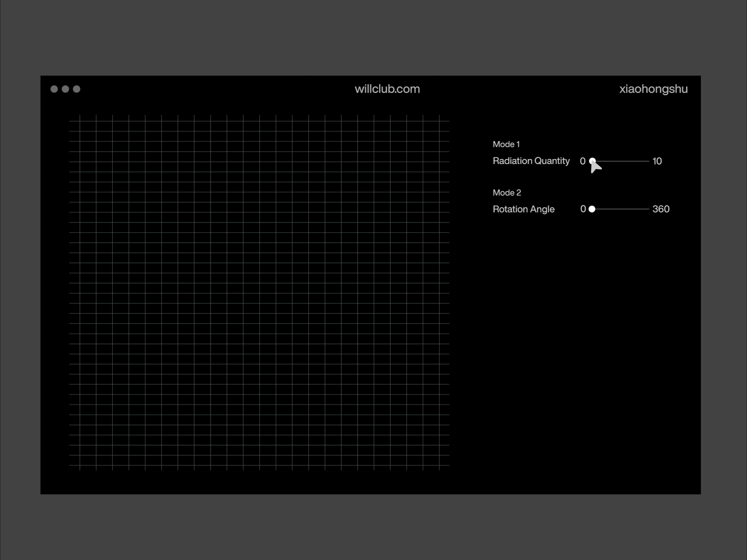Image resolution: width=747 pixels, height=560 pixels.
Task: Click the Rotation Angle label
Action: coord(523,209)
